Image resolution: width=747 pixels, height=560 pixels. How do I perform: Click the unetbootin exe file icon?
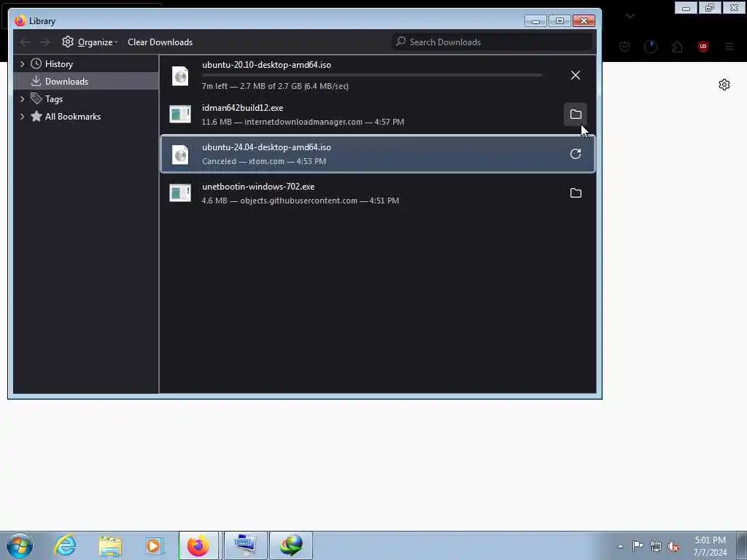tap(180, 192)
